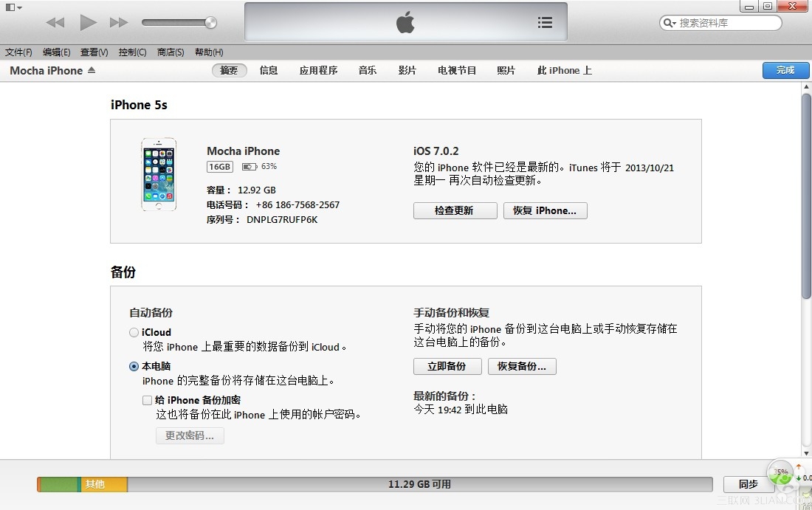Open the Up Next list icon
Image resolution: width=812 pixels, height=510 pixels.
545,22
